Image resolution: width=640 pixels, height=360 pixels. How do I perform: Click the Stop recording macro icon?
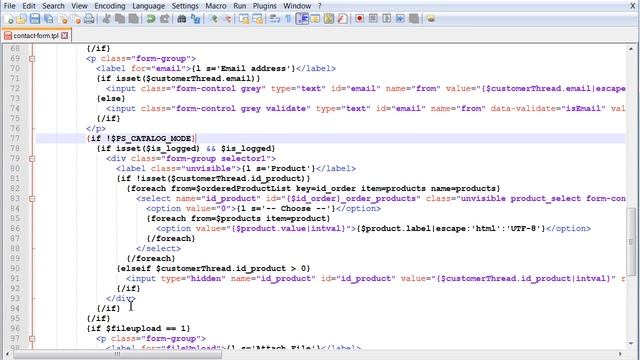[373, 19]
